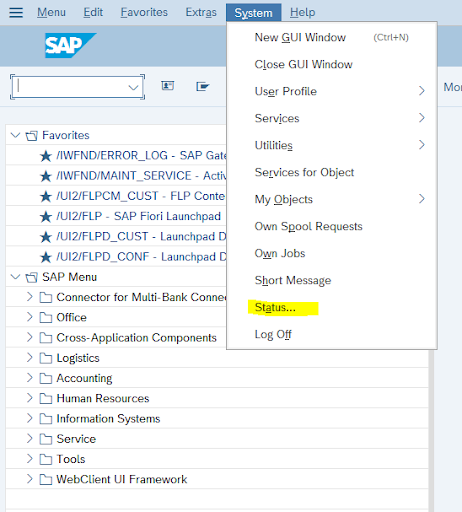Open the Edit menu
Screen dimensions: 462x512
coord(93,12)
